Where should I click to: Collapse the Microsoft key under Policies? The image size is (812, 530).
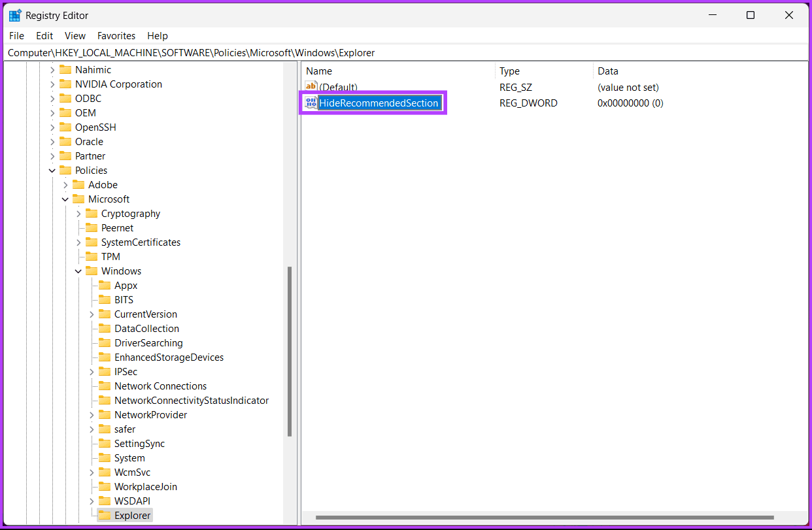(x=65, y=199)
